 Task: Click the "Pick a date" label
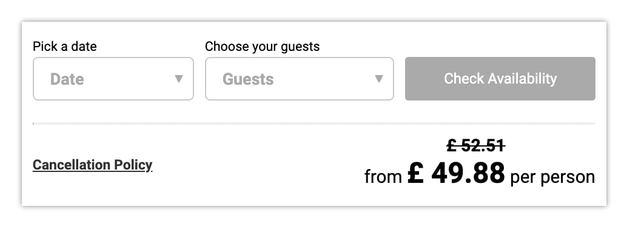65,46
